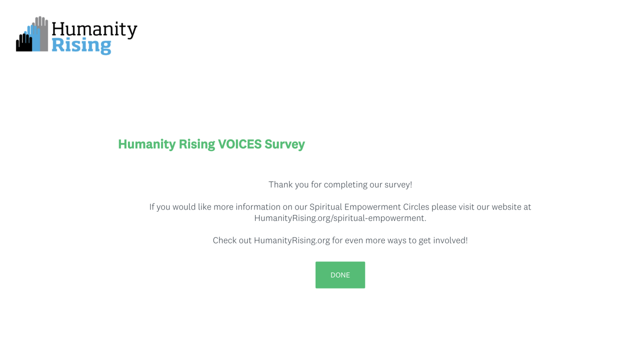This screenshot has width=640, height=364.
Task: Click the words "get involved!"
Action: 443,240
